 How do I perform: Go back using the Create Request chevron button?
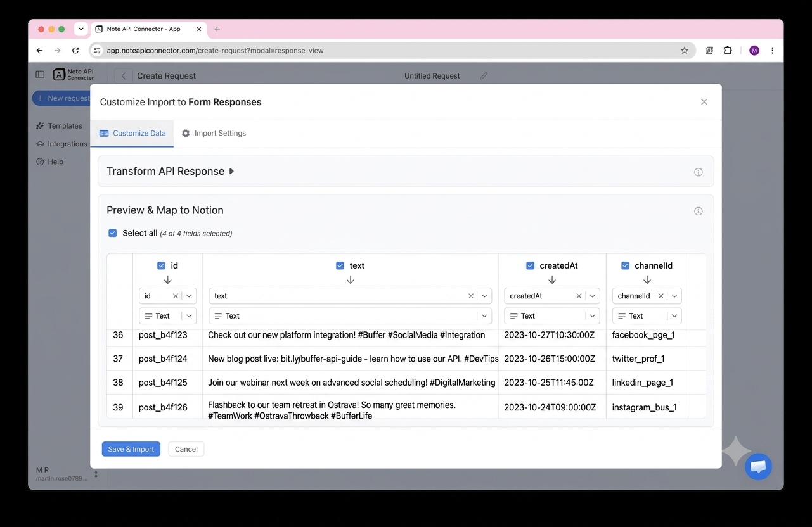click(x=124, y=76)
